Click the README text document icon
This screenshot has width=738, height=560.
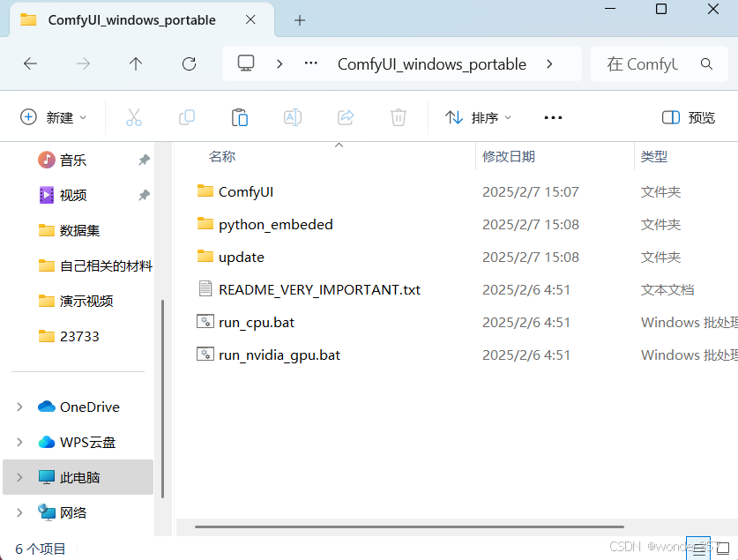205,288
